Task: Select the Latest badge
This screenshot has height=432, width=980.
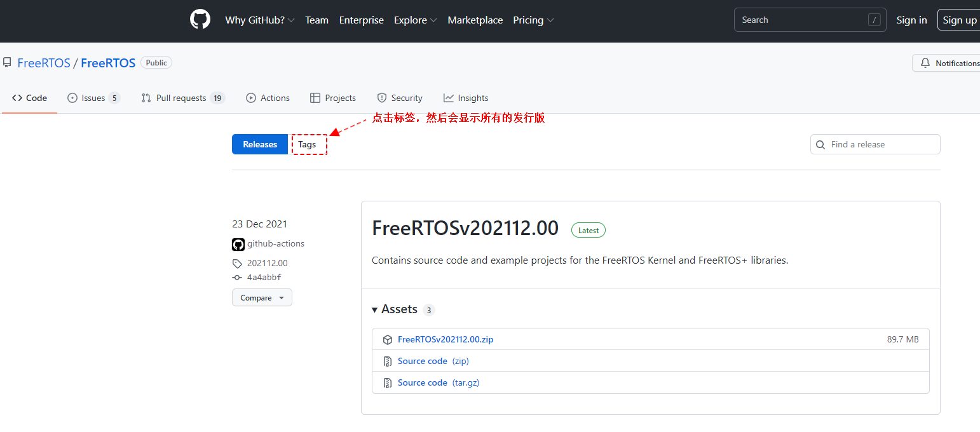Action: tap(589, 230)
